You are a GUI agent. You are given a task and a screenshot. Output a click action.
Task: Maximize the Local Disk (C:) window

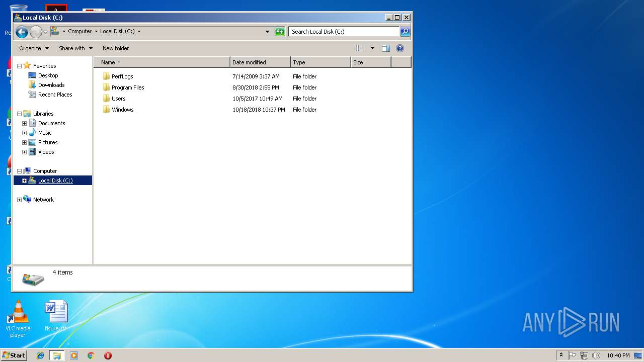(397, 18)
